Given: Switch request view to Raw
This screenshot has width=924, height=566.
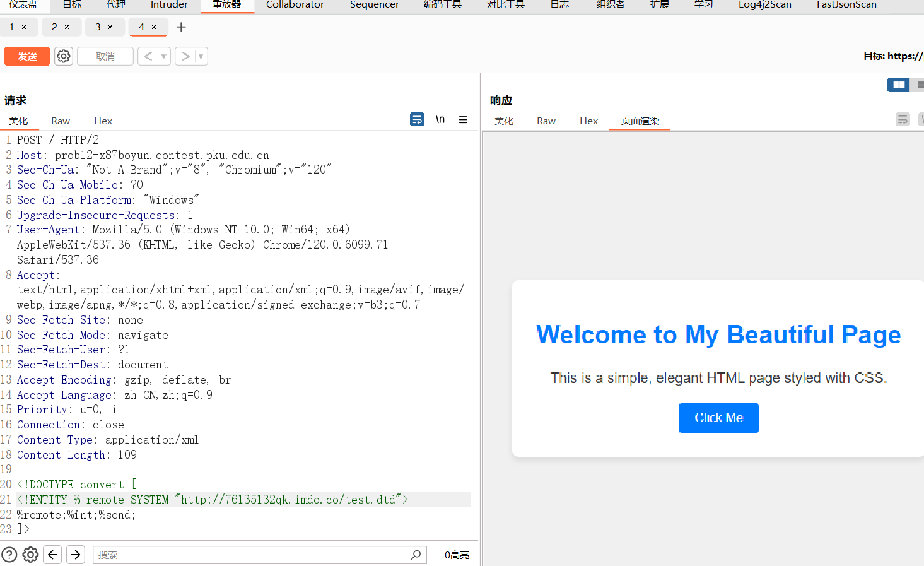Looking at the screenshot, I should pos(61,121).
